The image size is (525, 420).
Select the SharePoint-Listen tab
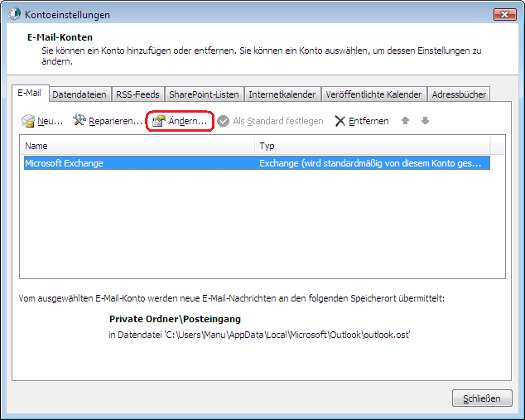[x=204, y=94]
